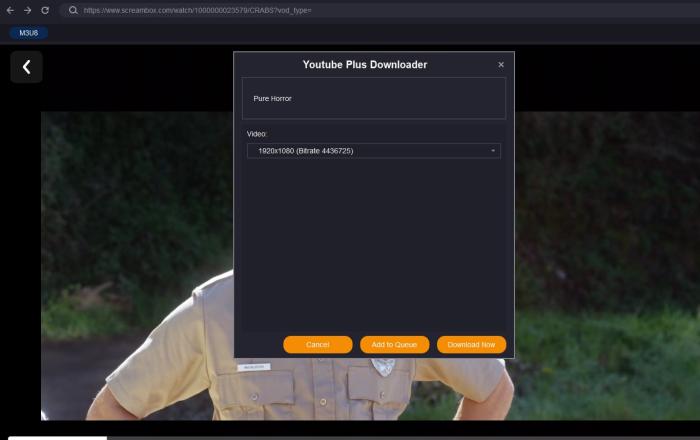Image resolution: width=700 pixels, height=440 pixels.
Task: Click the video playback progress bar
Action: [354, 438]
